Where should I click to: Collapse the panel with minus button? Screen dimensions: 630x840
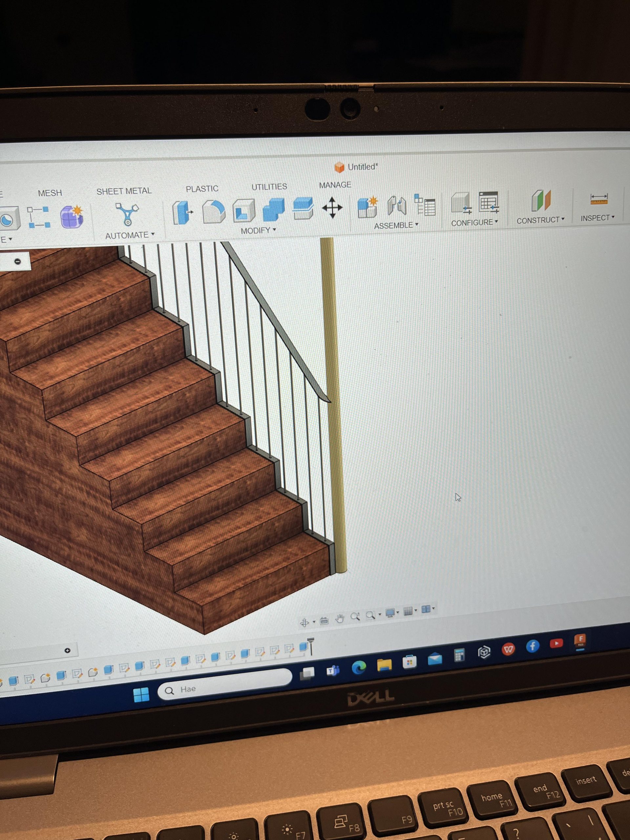[17, 261]
